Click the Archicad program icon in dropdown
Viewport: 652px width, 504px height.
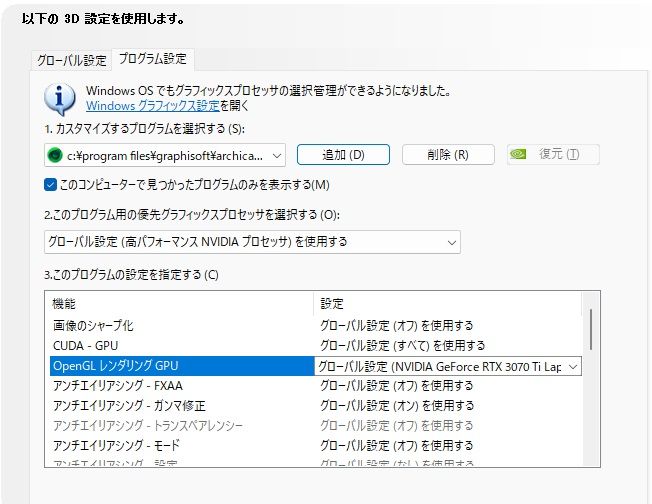(x=55, y=155)
